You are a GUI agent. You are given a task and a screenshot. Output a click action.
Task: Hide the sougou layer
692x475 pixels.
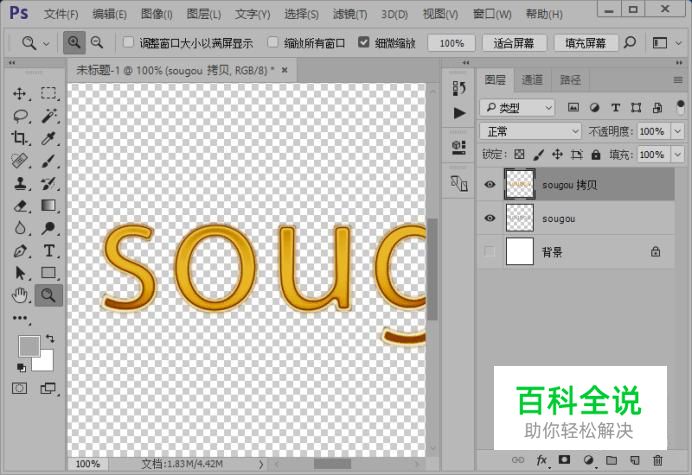[489, 218]
